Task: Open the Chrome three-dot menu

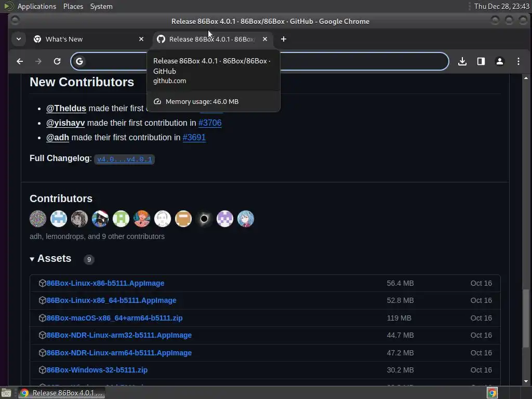Action: coord(518,61)
